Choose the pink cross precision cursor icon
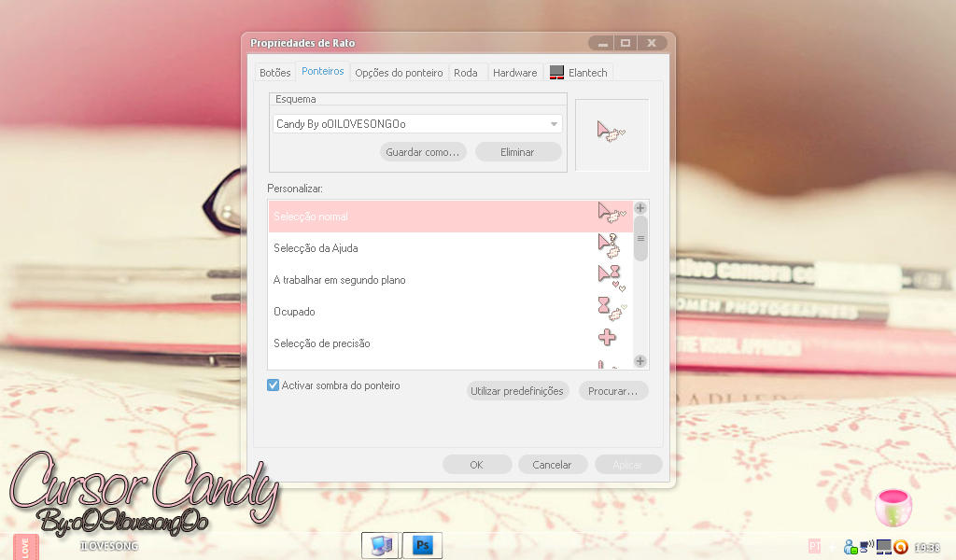This screenshot has height=560, width=956. point(607,337)
